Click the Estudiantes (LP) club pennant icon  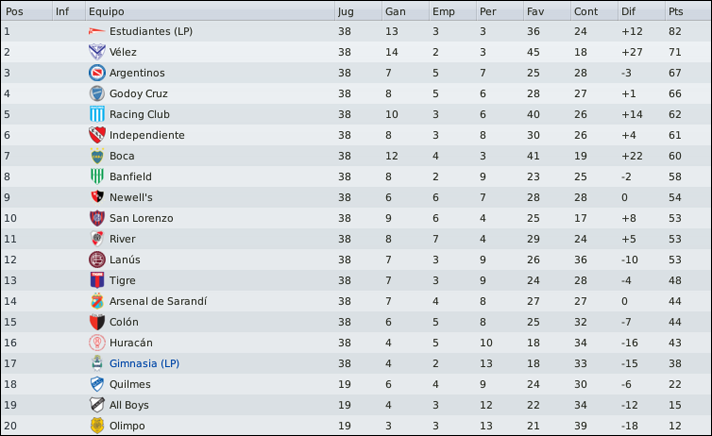pos(97,31)
